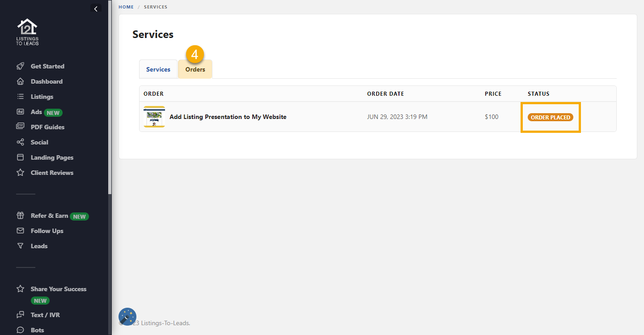This screenshot has height=335, width=644.
Task: Click the listing presentation order thumbnail
Action: (154, 117)
